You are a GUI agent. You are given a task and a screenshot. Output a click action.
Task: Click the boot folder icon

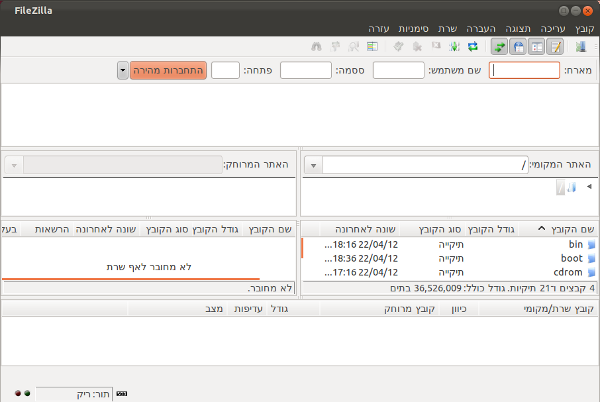(x=591, y=259)
